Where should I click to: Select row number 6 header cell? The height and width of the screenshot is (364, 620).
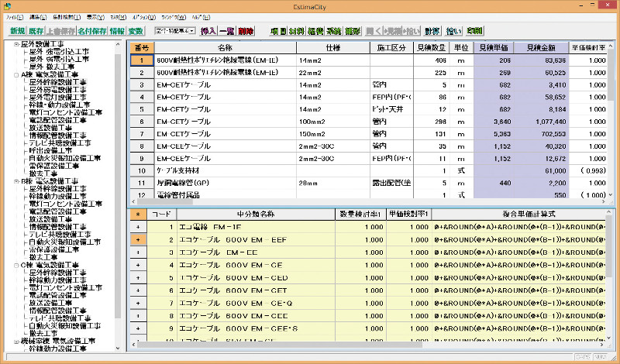pos(142,122)
